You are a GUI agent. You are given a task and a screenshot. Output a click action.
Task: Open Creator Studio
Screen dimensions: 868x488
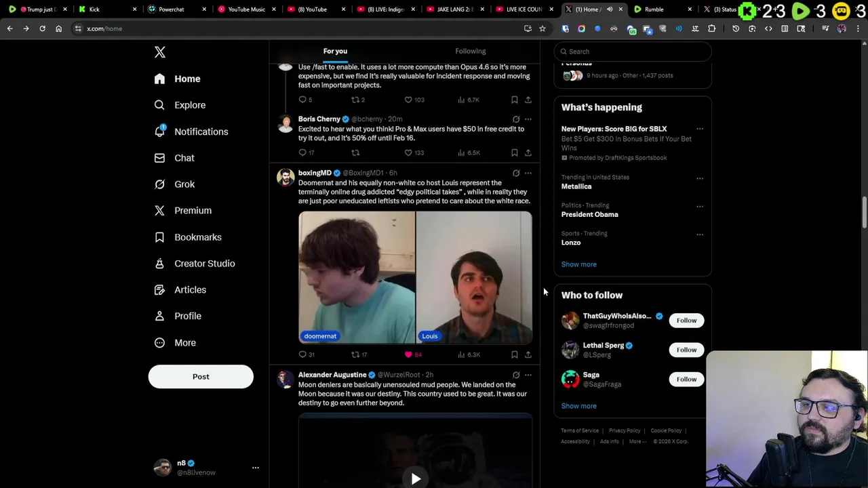tap(195, 264)
